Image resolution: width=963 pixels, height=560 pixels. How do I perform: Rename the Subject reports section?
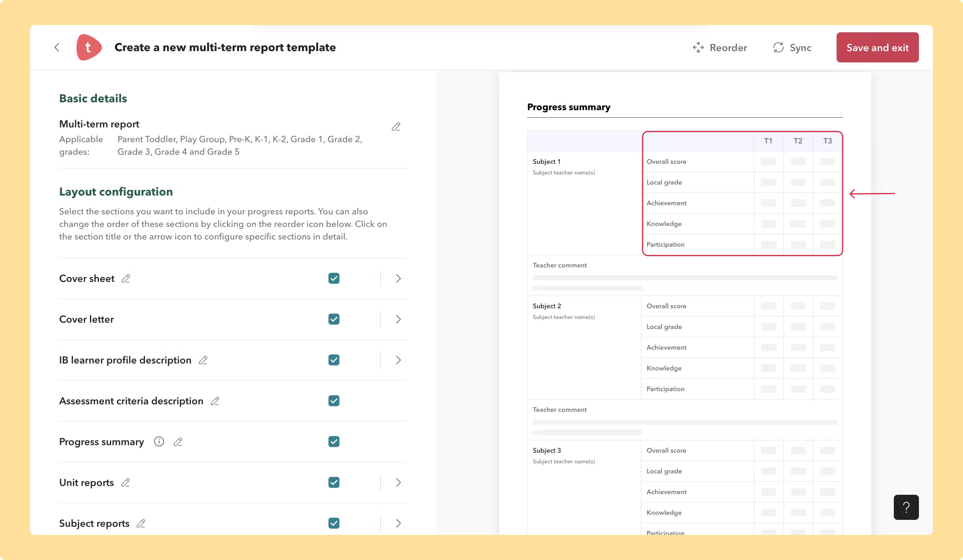point(141,523)
